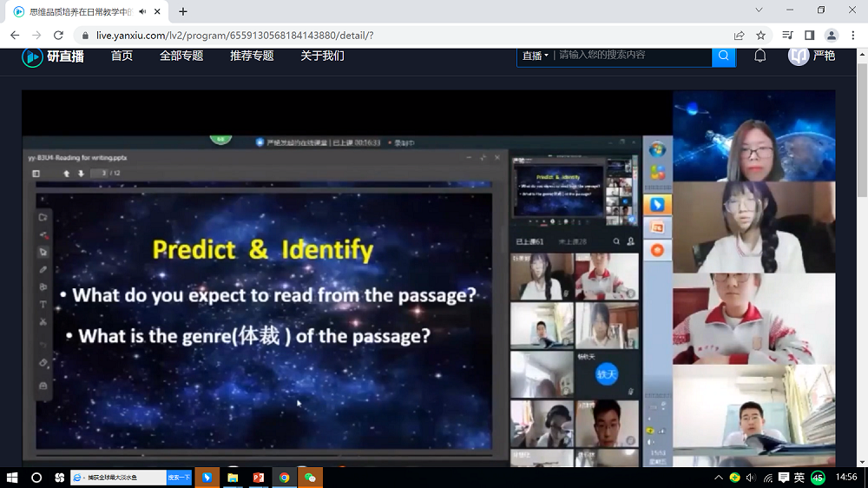Expand the hidden system tray icons
Screen dimensions: 868x488
(719, 478)
